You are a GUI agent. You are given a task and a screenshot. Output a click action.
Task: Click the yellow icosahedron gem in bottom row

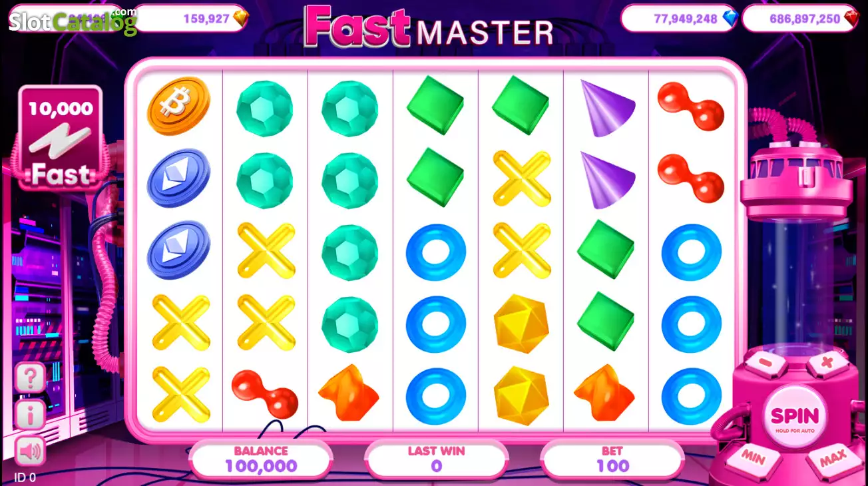521,394
